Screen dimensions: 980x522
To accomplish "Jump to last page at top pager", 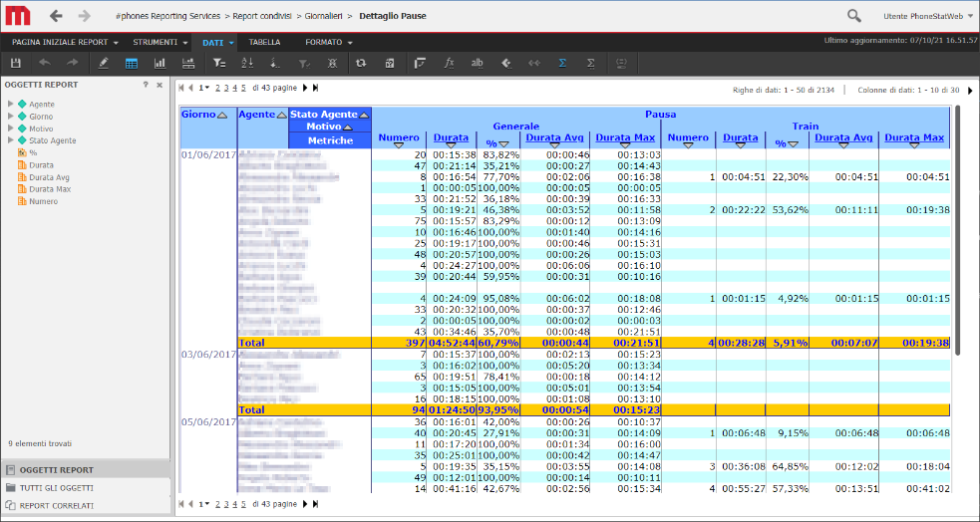I will coord(315,88).
